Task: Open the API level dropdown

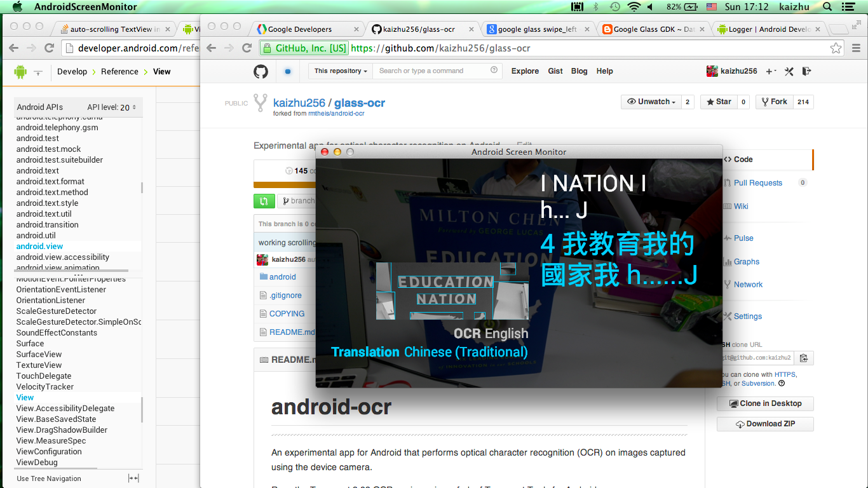Action: click(128, 107)
